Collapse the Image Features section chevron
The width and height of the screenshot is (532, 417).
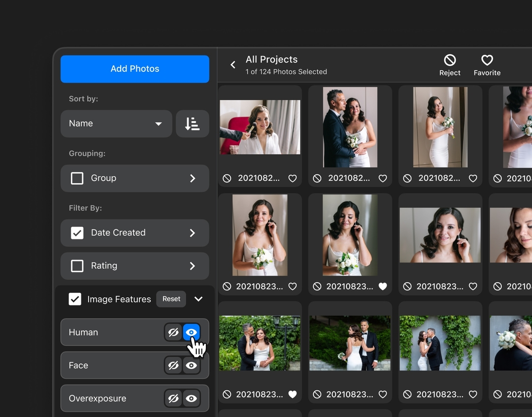(x=199, y=299)
